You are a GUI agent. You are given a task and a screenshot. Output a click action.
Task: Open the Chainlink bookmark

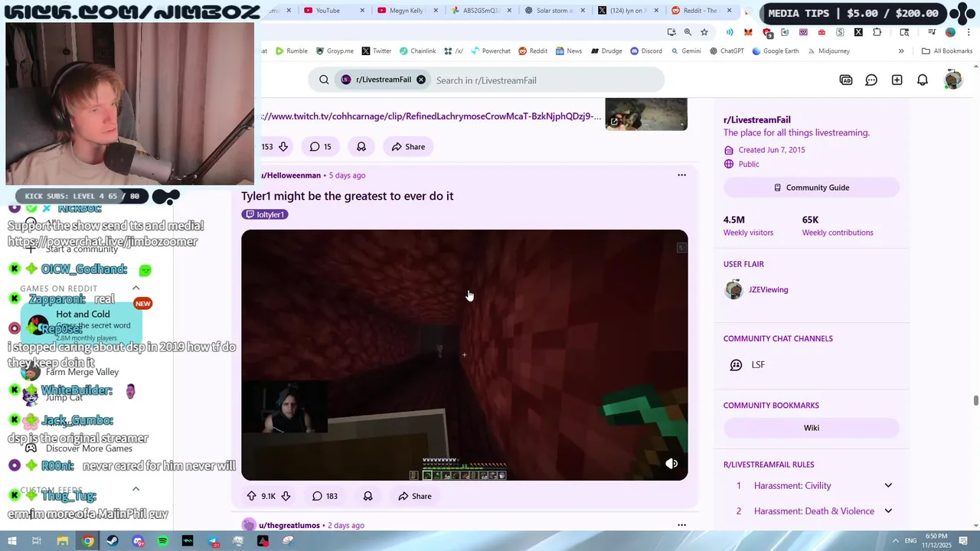coord(416,51)
